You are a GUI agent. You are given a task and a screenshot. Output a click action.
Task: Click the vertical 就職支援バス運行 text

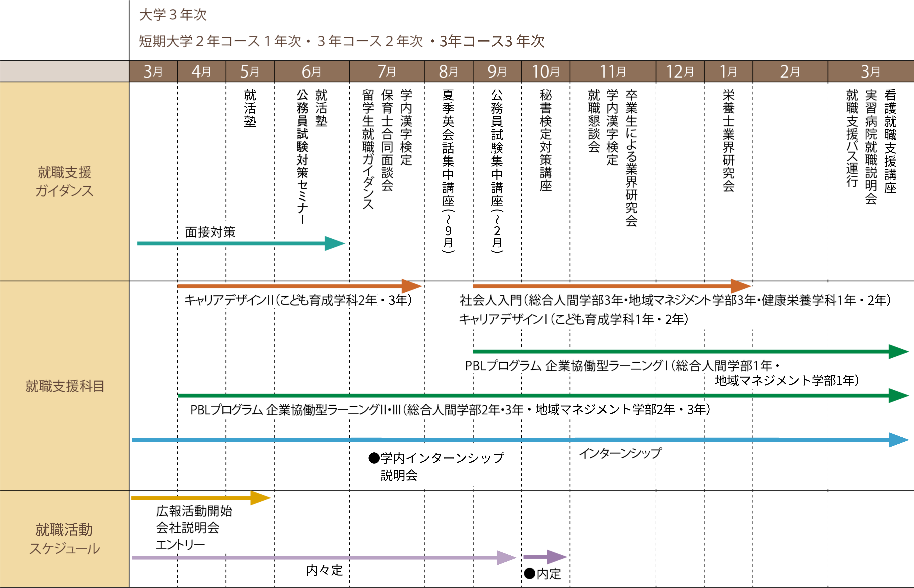852,138
